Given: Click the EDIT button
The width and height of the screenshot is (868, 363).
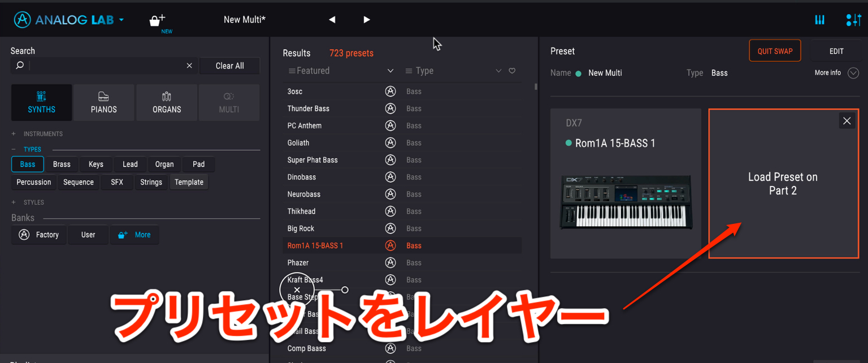Looking at the screenshot, I should click(x=836, y=51).
